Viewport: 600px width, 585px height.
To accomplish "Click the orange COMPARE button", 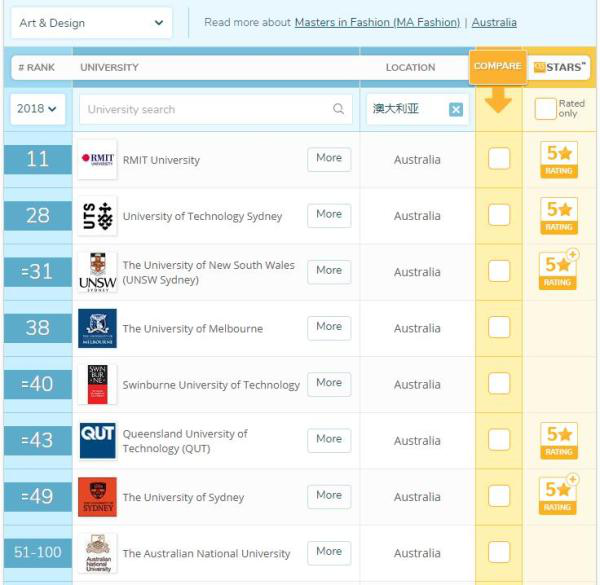I will click(497, 66).
